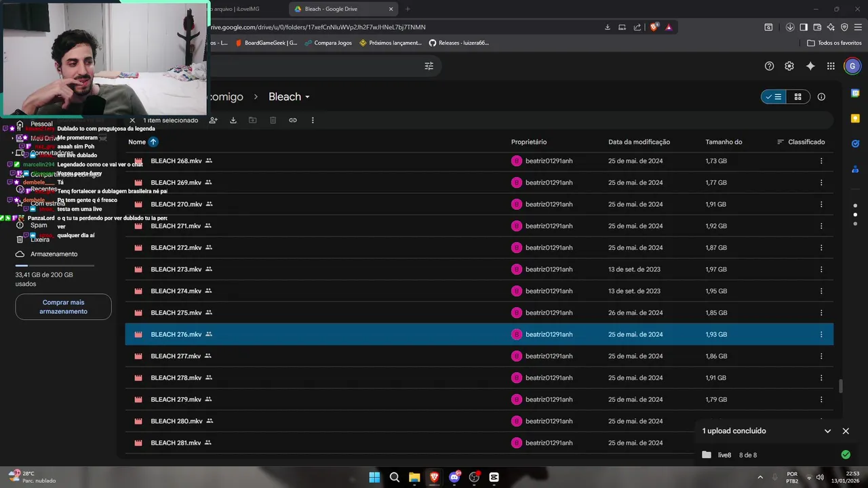Screen dimensions: 868x488
Task: Open the Classificado sort options
Action: click(x=801, y=142)
